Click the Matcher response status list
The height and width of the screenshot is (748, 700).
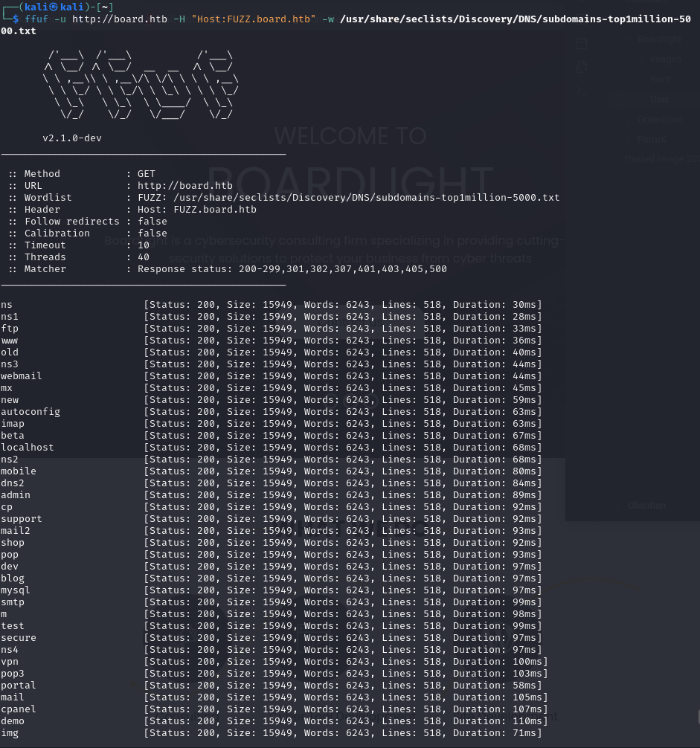coord(292,269)
